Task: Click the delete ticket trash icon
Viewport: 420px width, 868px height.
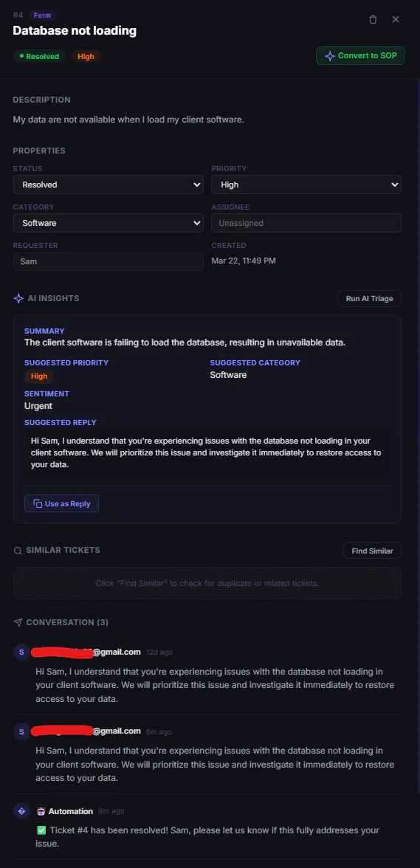Action: coord(373,19)
